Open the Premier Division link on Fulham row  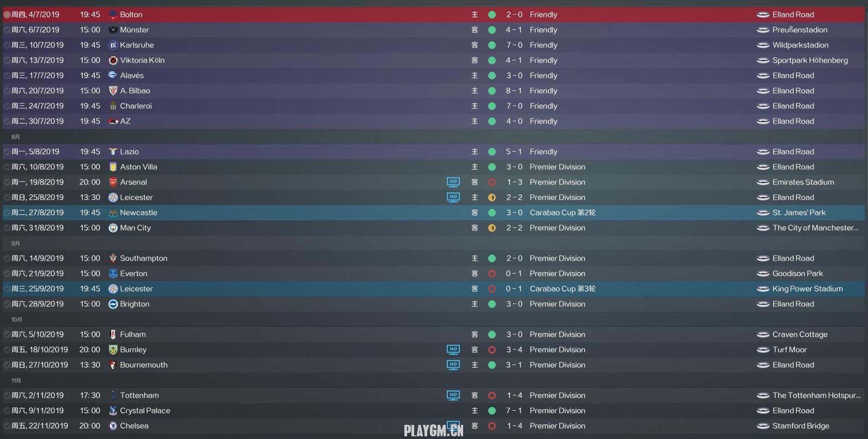pos(558,335)
